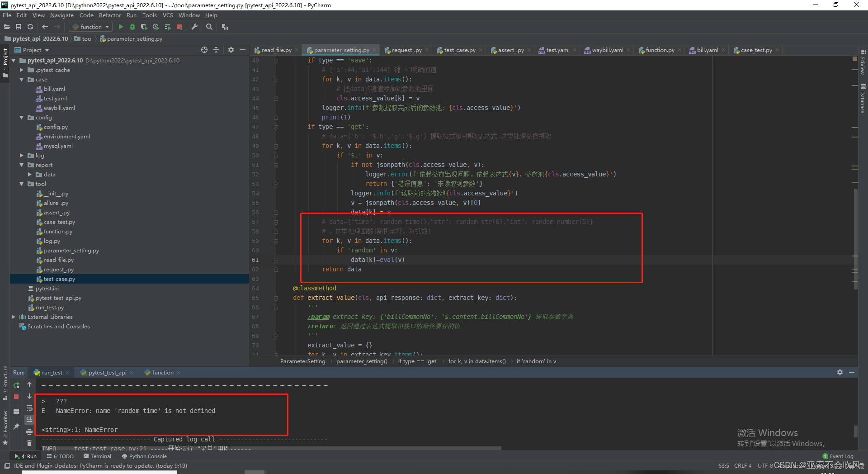Screen dimensions: 868x474
Task: Toggle the 1: Project side tool window
Action: click(x=5, y=63)
